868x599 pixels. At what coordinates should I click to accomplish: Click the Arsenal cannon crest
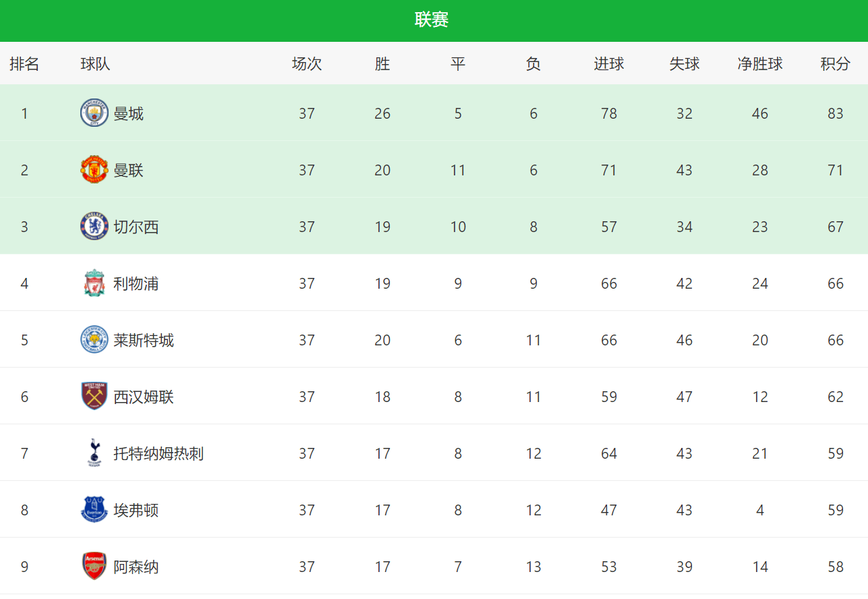tap(94, 566)
